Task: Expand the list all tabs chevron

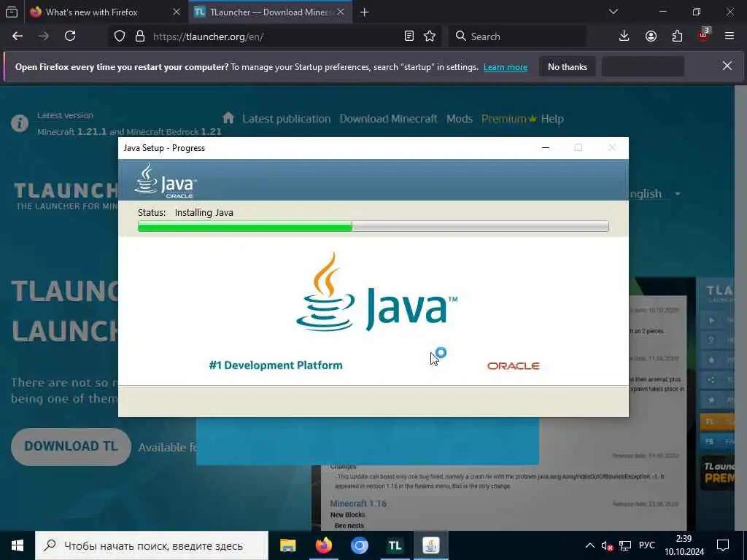Action: click(x=614, y=12)
